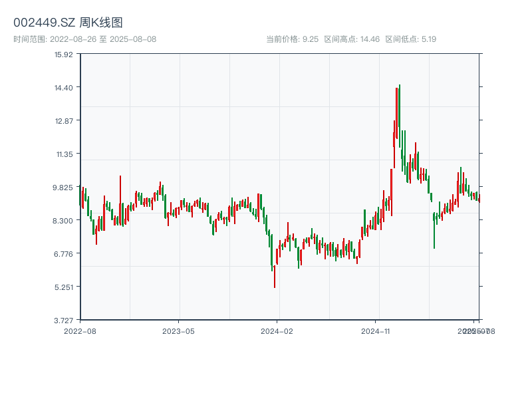Click the chart title 002449.SZ 周K线图
The width and height of the screenshot is (532, 399).
click(68, 23)
